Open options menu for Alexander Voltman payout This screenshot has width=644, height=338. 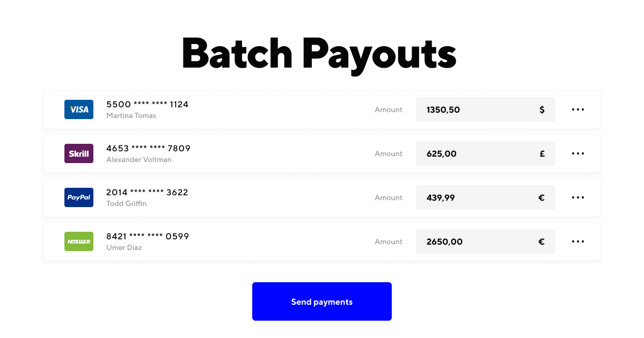pos(578,153)
